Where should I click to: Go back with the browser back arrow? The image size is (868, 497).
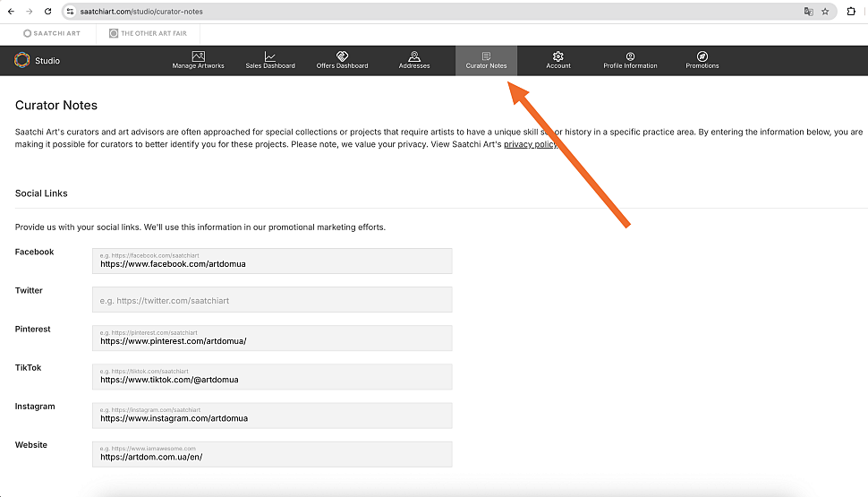coord(11,11)
